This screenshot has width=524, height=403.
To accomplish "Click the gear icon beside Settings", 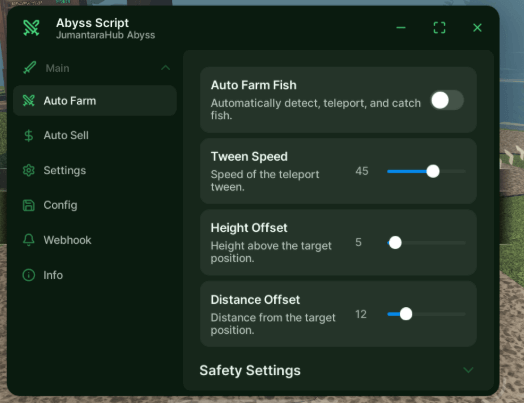I will (x=29, y=170).
